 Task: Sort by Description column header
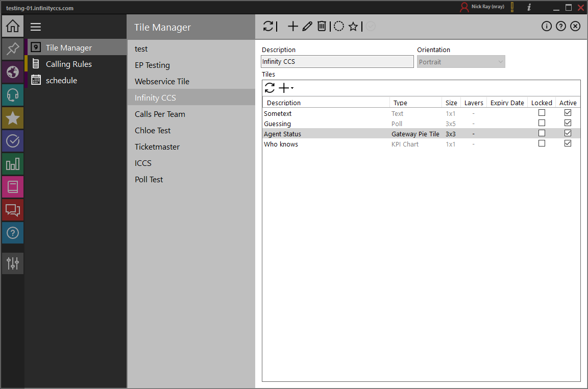click(326, 103)
